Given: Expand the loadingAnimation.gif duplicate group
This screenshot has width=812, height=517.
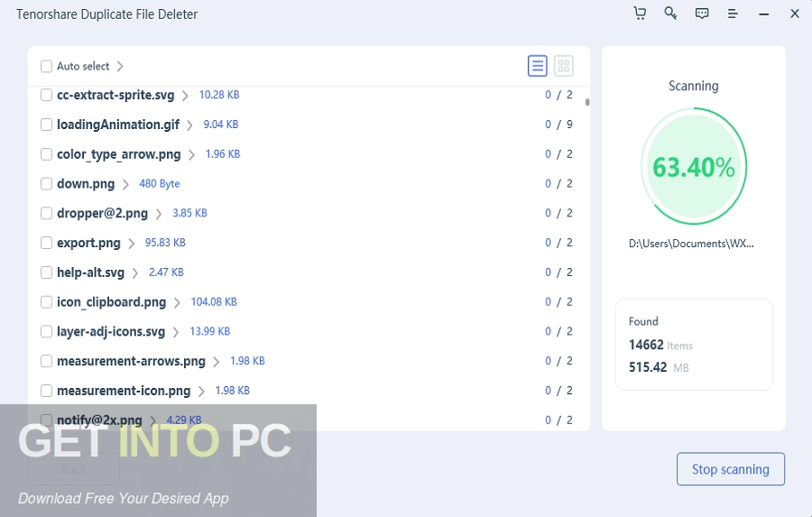Looking at the screenshot, I should (190, 125).
